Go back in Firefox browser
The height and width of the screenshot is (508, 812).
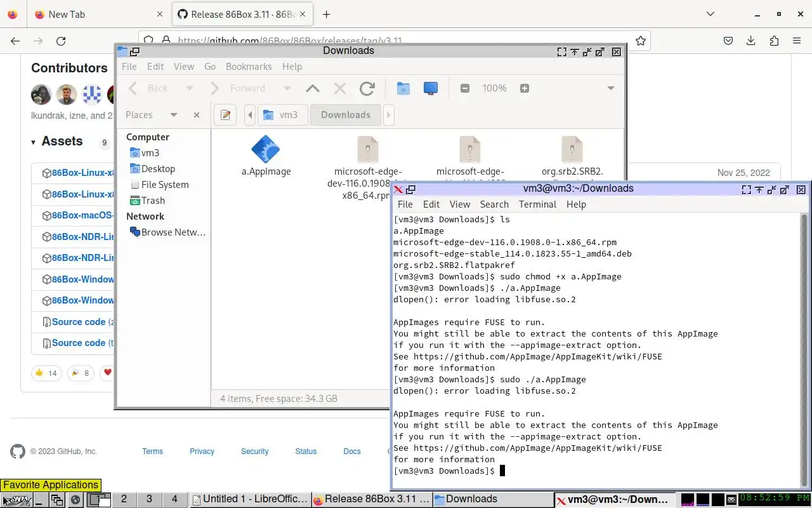[15, 41]
